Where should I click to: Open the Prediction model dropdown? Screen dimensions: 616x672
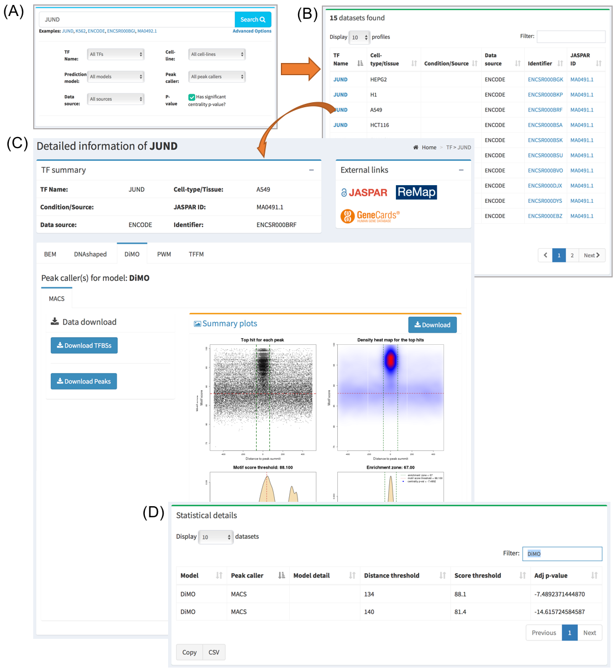pos(116,77)
